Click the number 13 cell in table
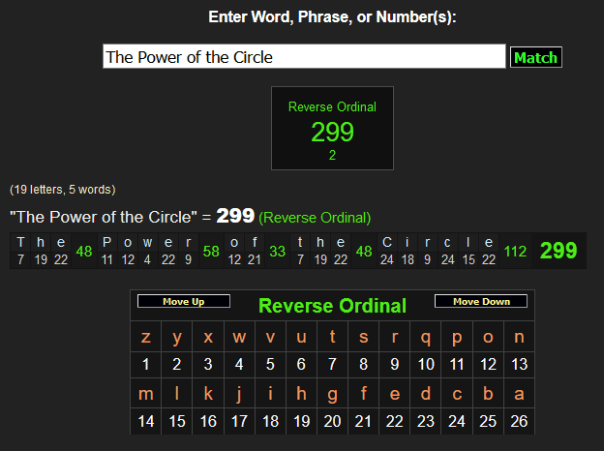Screen dimensions: 604x451 (x=518, y=365)
